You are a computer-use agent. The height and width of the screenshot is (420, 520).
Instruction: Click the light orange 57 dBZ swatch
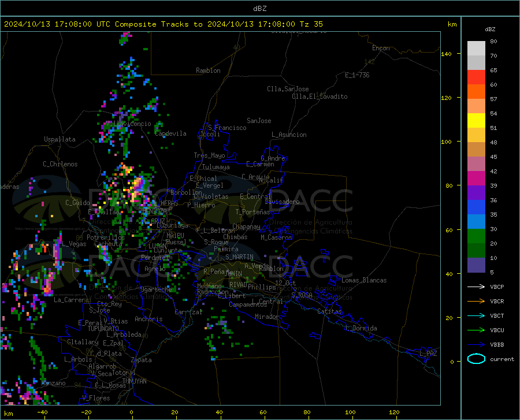pos(476,106)
